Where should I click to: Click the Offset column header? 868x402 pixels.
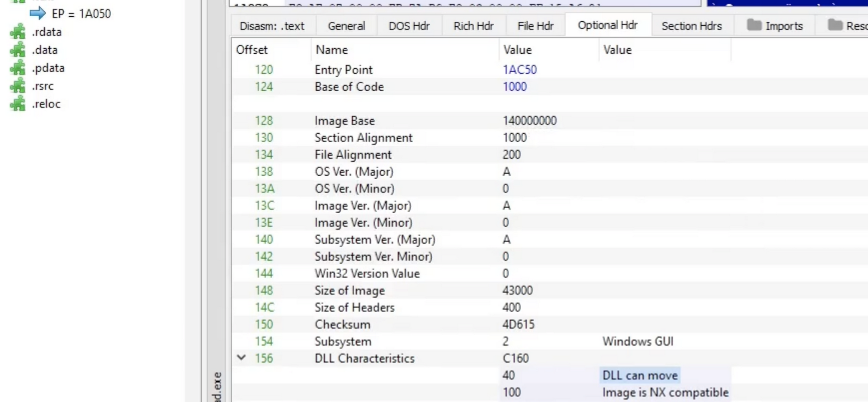point(252,50)
